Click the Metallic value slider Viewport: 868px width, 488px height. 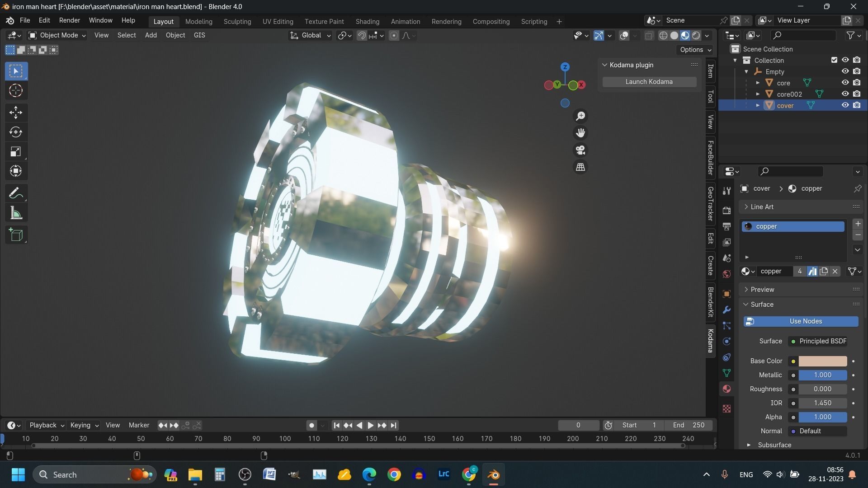point(822,375)
